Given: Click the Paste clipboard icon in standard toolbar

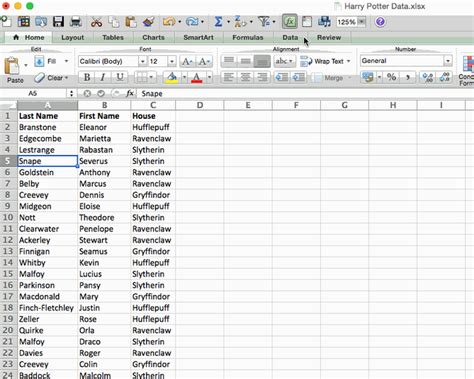Looking at the screenshot, I should (131, 22).
